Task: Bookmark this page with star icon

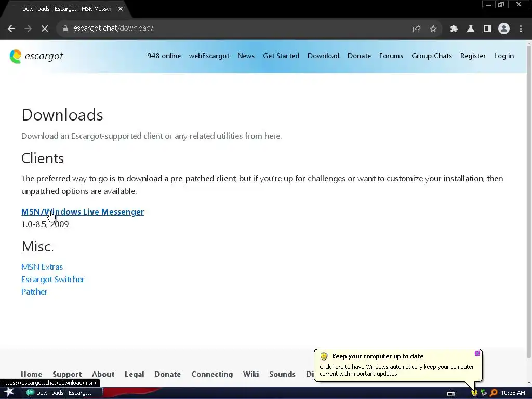Action: click(433, 29)
